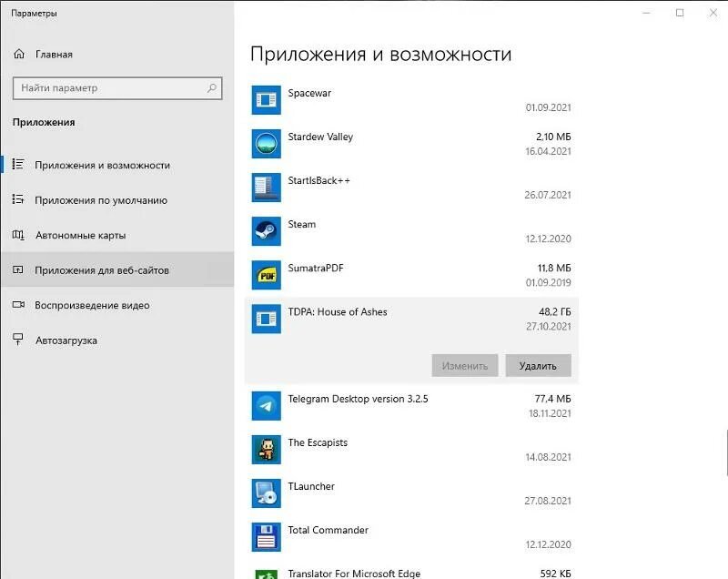Screen dimensions: 728x579
Task: Click the 77,4 МБ size of Telegram
Action: tap(553, 399)
